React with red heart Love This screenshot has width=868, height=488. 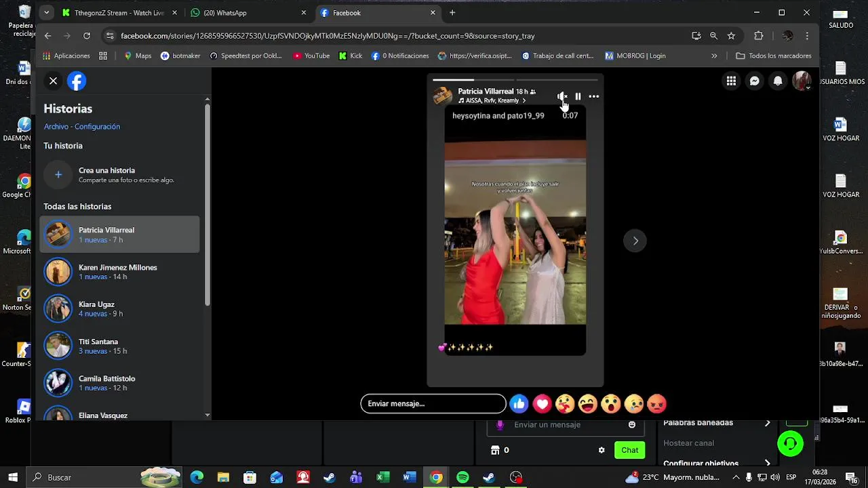[x=542, y=404]
